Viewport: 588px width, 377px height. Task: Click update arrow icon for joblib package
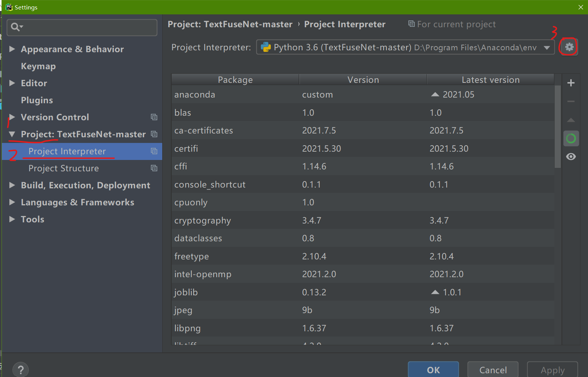click(435, 292)
